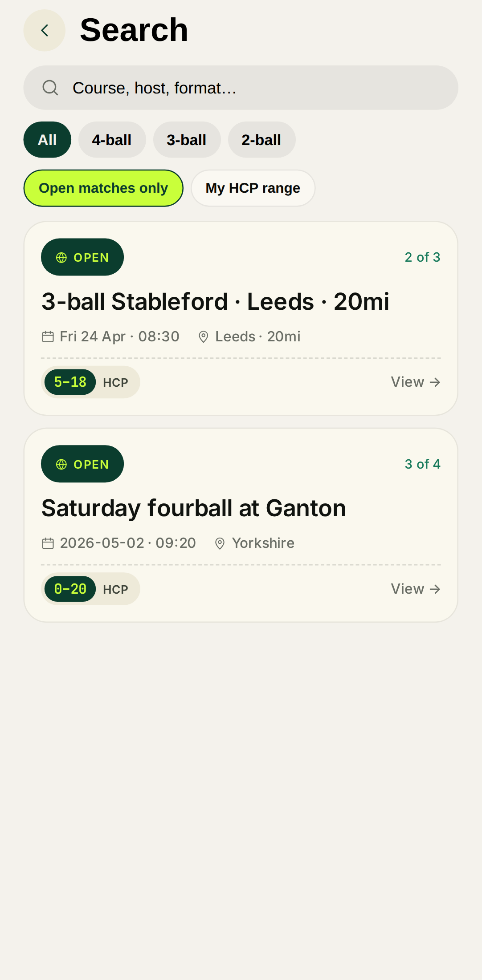
Task: Click the location pin beside Leeds
Action: pos(203,337)
